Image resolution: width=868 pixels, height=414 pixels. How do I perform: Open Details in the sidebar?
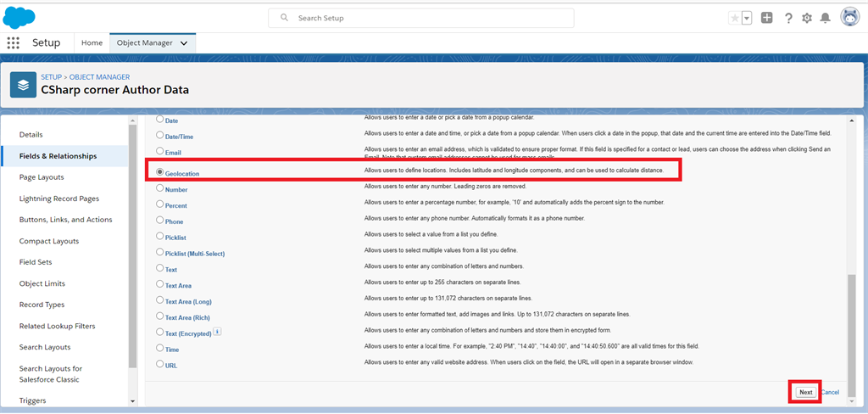coord(31,135)
